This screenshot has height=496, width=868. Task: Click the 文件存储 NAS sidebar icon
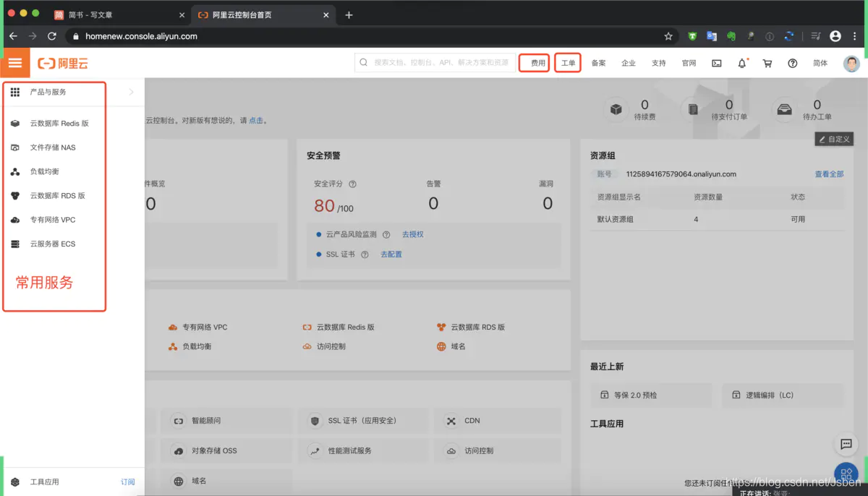click(x=15, y=147)
